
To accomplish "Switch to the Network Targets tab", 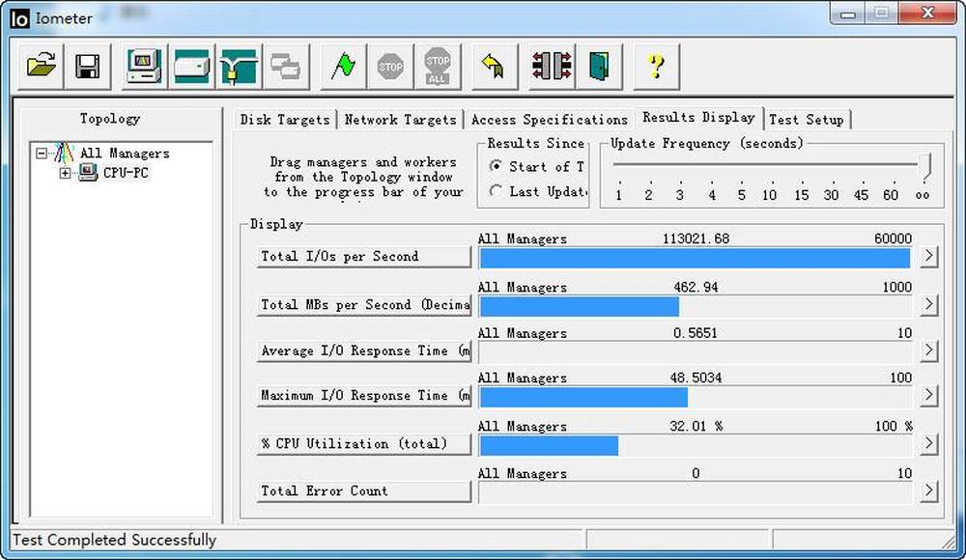I will (401, 120).
